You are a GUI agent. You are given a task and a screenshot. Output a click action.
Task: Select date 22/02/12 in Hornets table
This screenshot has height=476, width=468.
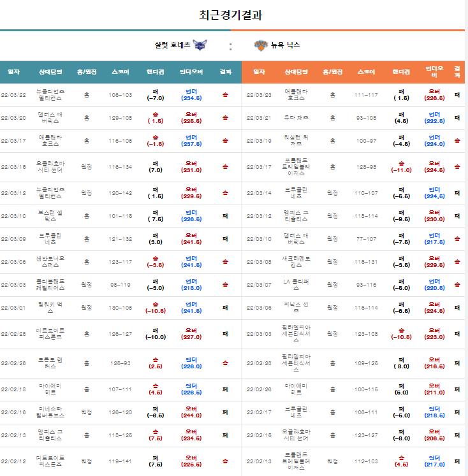click(13, 461)
